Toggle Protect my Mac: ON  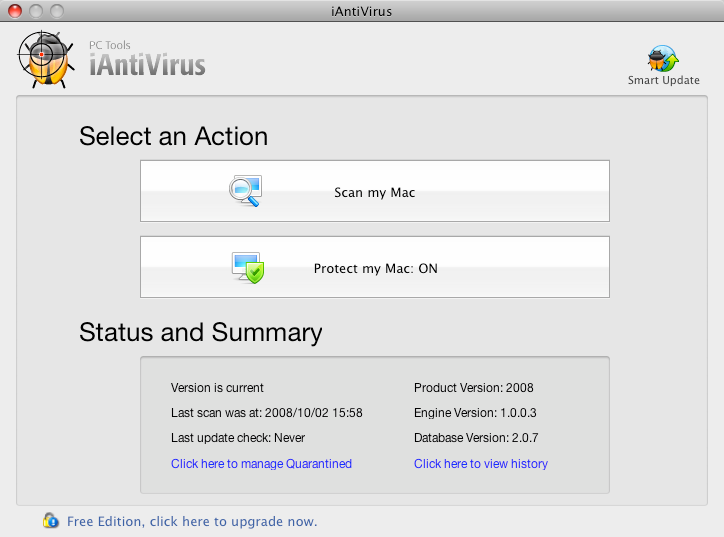coord(375,268)
